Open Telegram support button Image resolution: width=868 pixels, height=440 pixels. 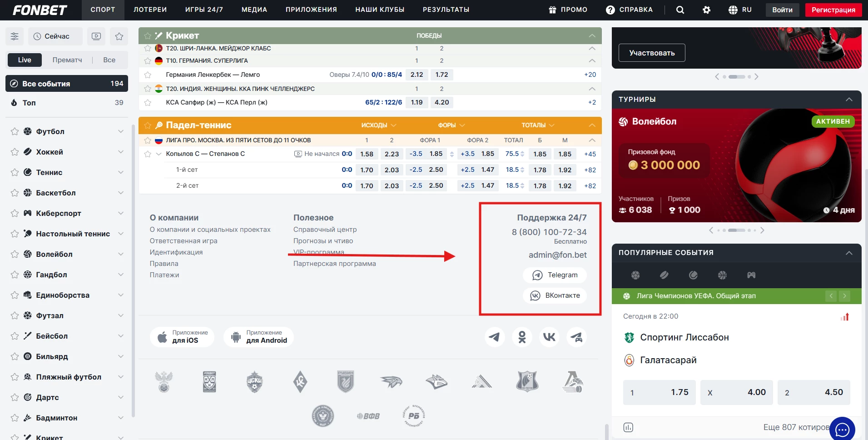[555, 275]
